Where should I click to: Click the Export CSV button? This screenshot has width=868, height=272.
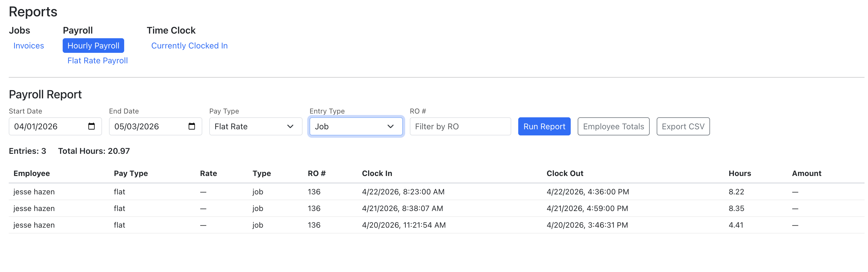(x=683, y=126)
